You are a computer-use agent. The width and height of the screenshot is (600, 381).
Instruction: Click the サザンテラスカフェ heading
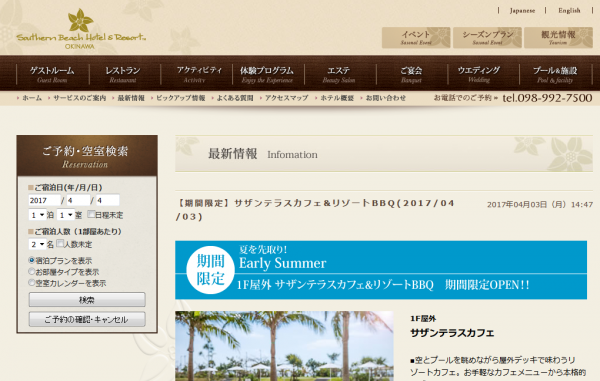452,333
